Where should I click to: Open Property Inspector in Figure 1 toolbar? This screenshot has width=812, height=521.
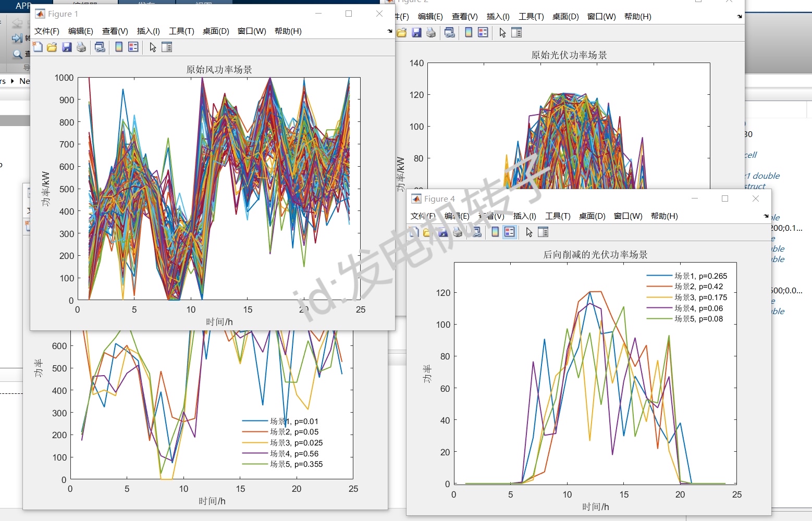[x=167, y=47]
